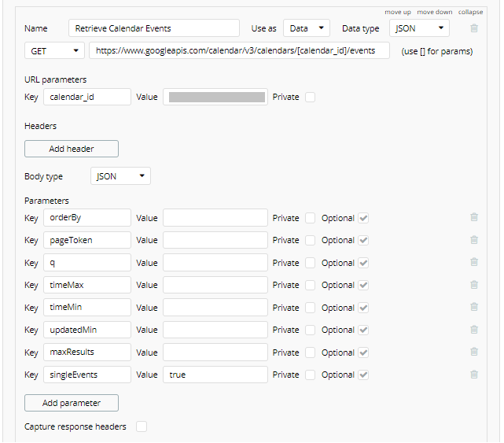Remove the pageToken parameter via trash icon
The height and width of the screenshot is (443, 504).
coord(473,240)
